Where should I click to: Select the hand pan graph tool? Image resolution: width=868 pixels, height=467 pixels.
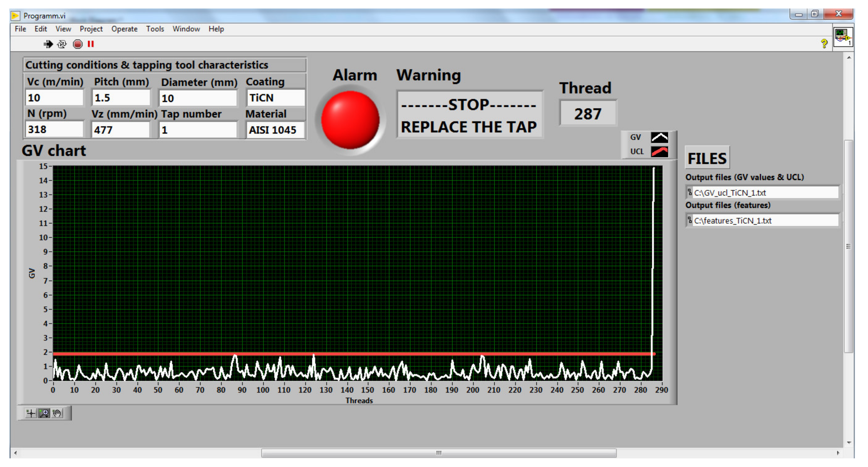[57, 413]
